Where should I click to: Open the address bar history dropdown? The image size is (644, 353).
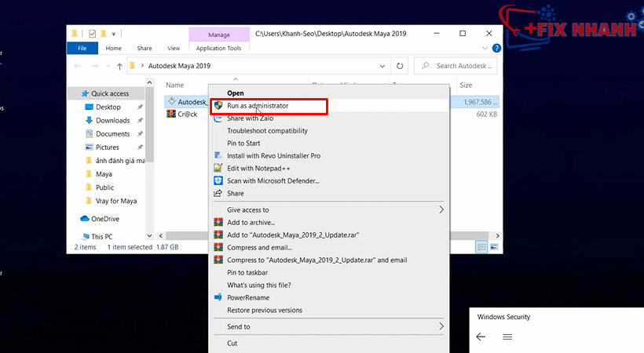(383, 67)
